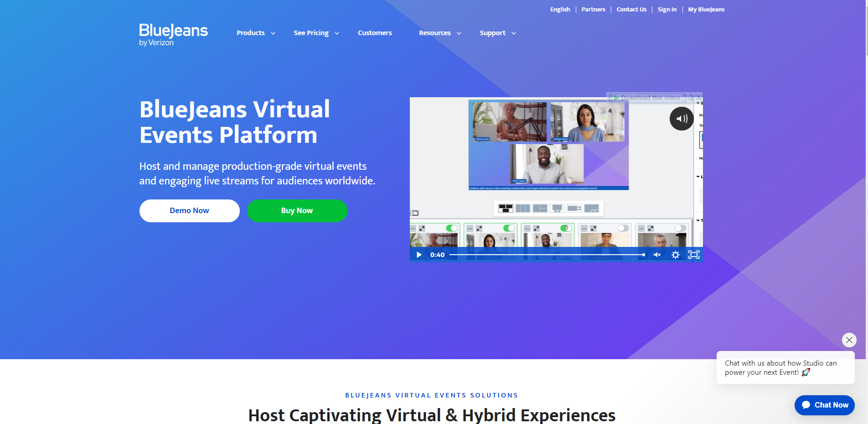Screen dimensions: 868x424
Task: Click the Sign In link
Action: click(666, 9)
